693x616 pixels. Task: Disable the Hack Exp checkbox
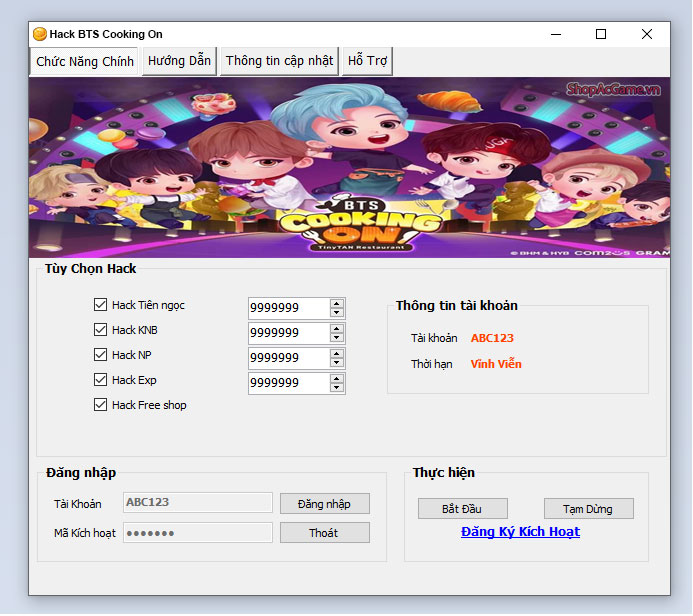(100, 380)
